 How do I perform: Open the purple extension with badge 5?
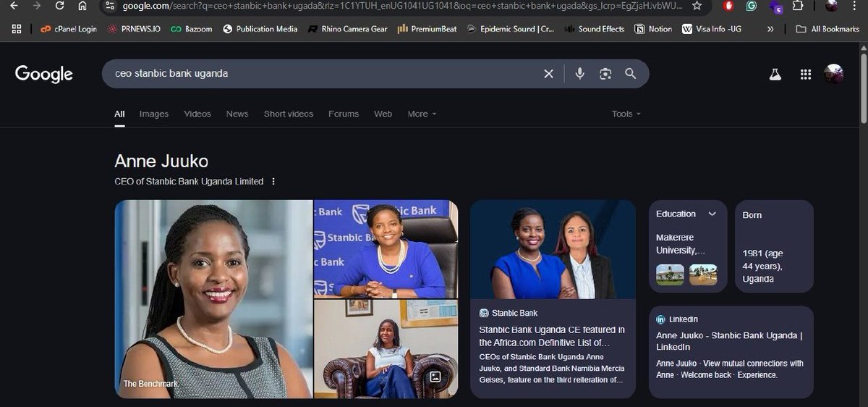click(x=775, y=7)
